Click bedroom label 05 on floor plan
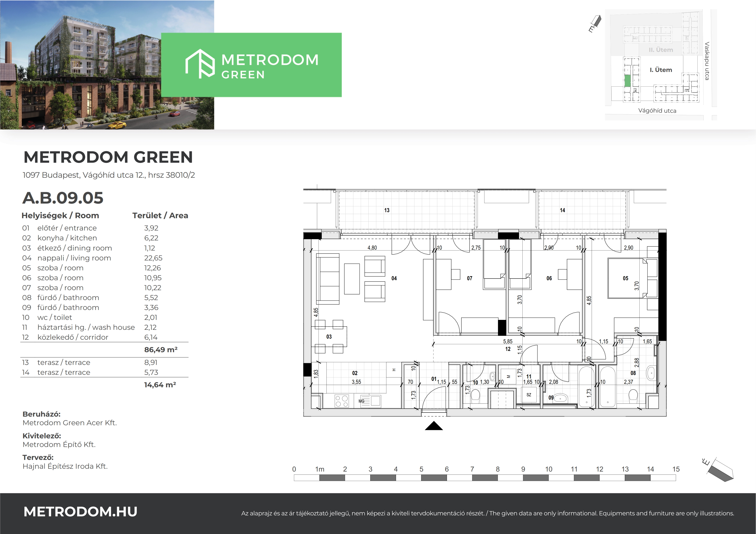Screen dimensions: 756x534 tap(626, 278)
